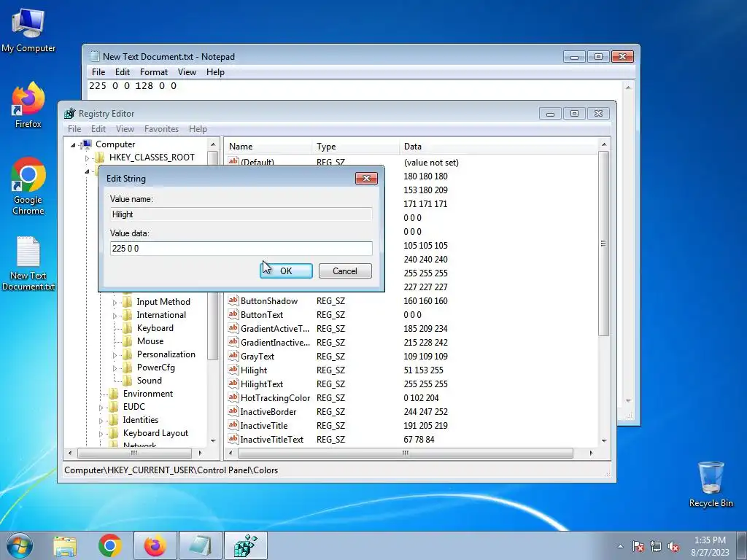
Task: Switch to Notepad taskbar button
Action: [x=201, y=545]
